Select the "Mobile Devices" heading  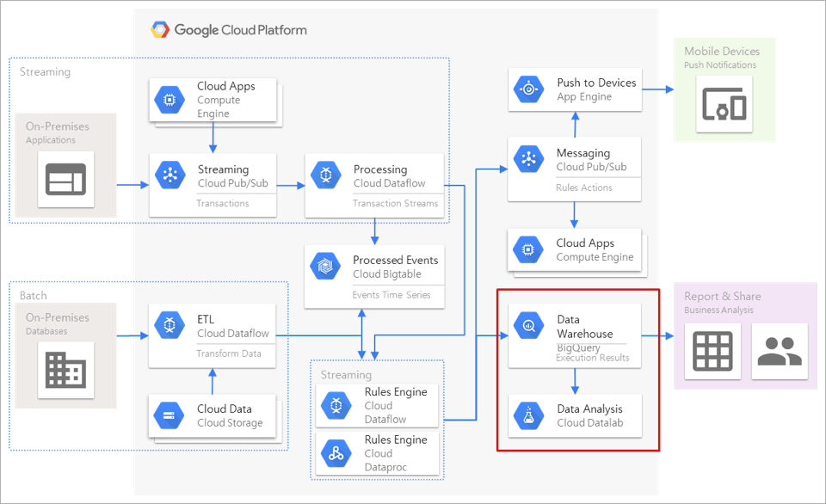[x=722, y=51]
